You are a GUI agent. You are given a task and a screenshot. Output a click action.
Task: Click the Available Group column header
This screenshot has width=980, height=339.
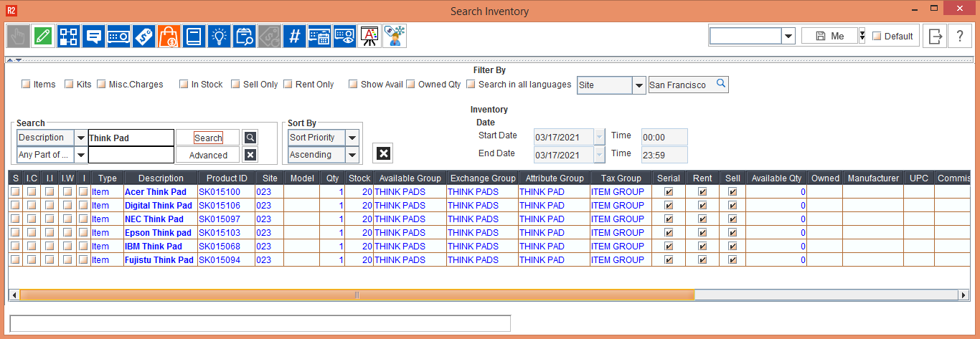pyautogui.click(x=410, y=178)
